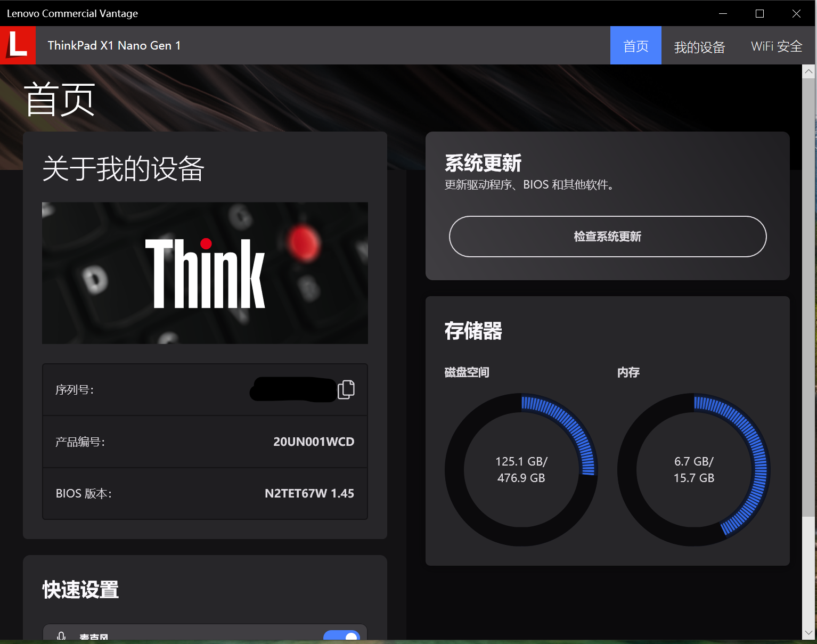Viewport: 817px width, 644px height.
Task: Click the 序列号 label
Action: (x=75, y=390)
